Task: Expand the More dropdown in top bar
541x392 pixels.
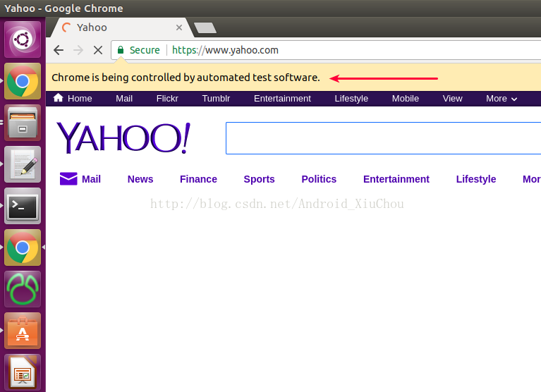Action: coord(502,99)
